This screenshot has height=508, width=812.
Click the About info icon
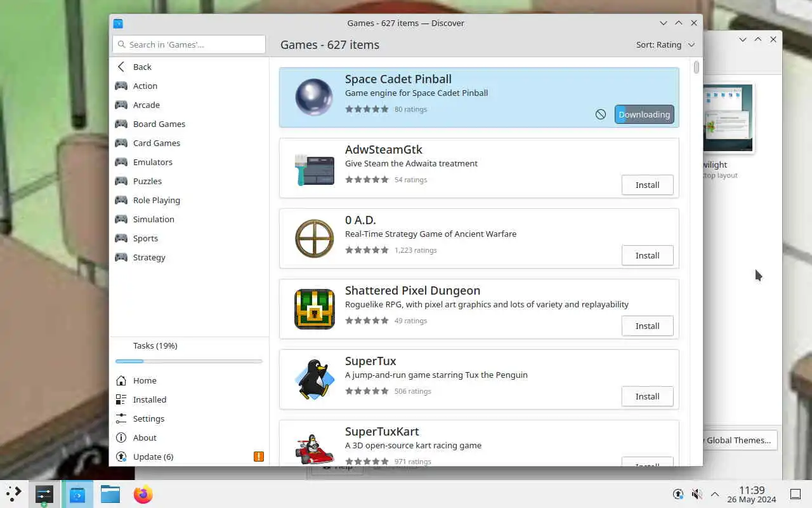point(121,438)
